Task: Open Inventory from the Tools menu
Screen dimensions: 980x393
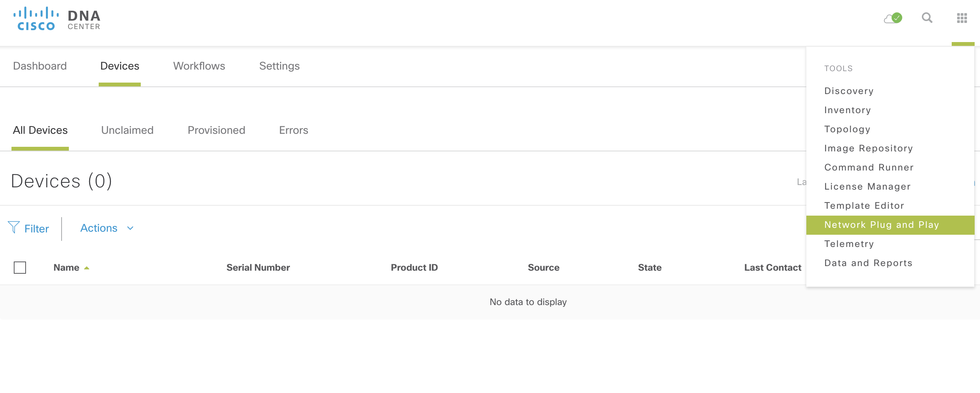Action: 848,110
